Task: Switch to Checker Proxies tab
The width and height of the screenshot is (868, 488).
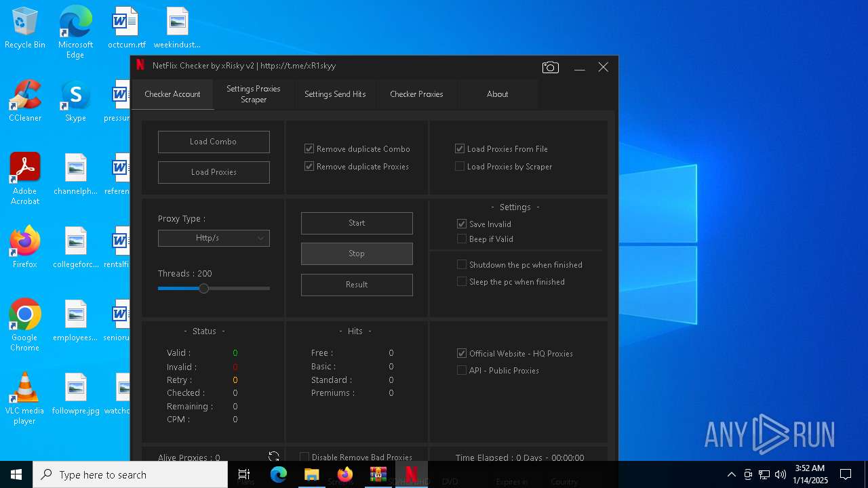Action: tap(416, 94)
